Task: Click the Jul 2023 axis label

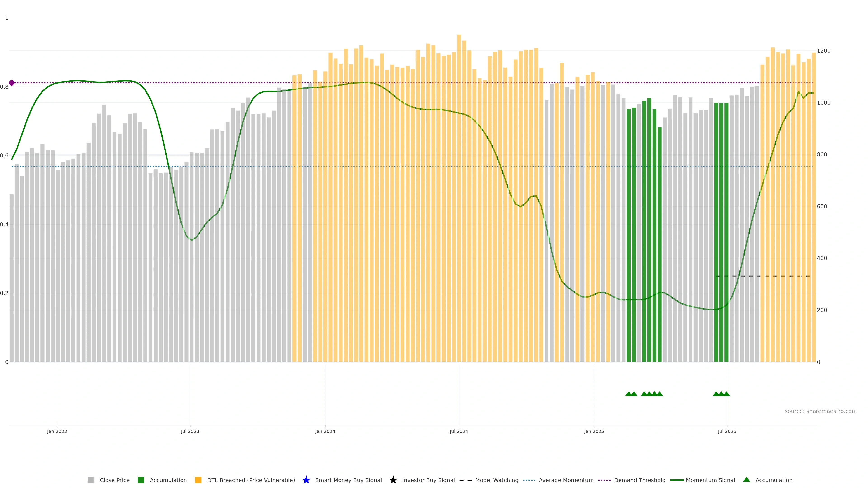Action: (190, 431)
